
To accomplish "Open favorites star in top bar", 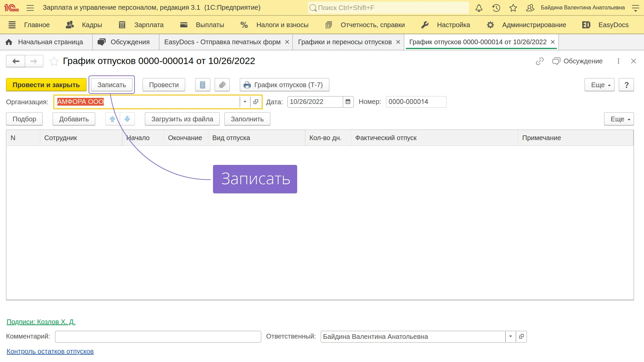I will (x=513, y=8).
